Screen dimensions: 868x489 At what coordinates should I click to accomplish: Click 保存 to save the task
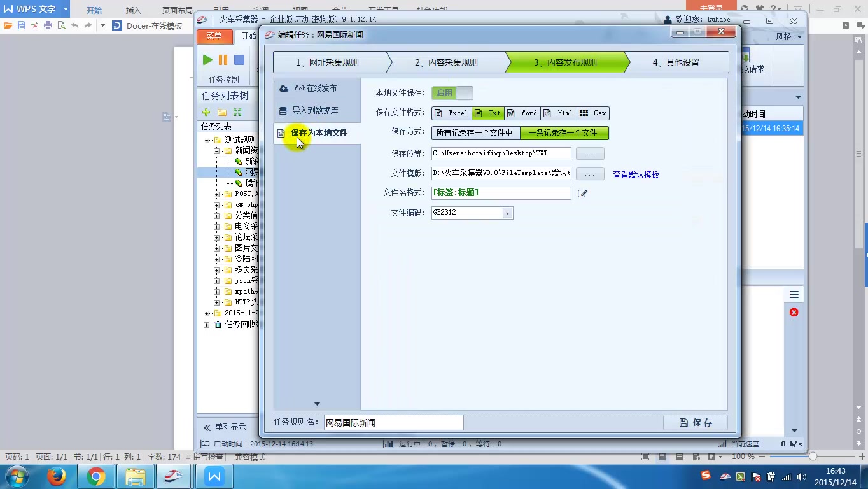(695, 422)
